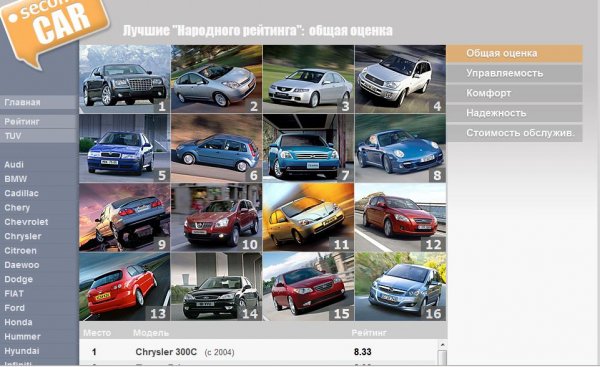Open the Рейтинг sidebar menu item
600x367 pixels.
click(x=38, y=122)
